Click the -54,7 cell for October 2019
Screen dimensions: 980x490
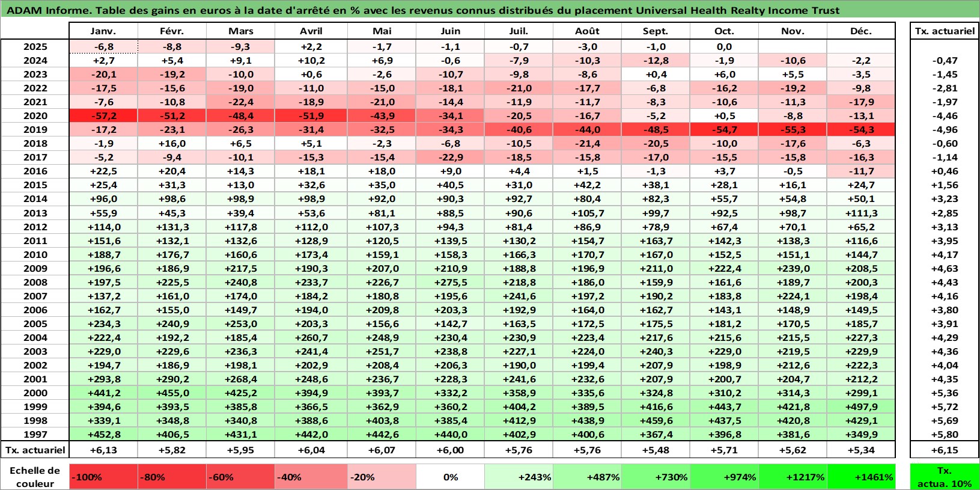point(725,129)
